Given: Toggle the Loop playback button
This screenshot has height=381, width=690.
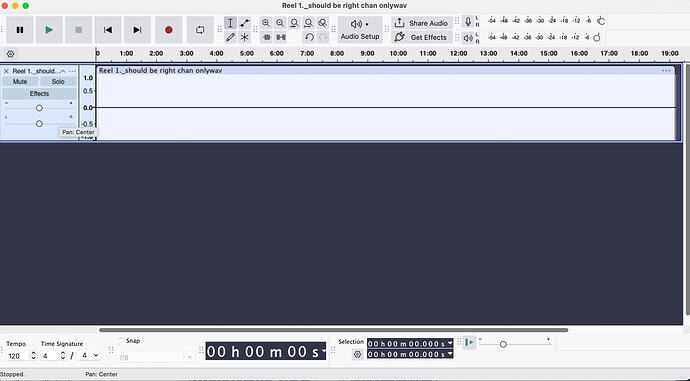Looking at the screenshot, I should click(x=200, y=30).
